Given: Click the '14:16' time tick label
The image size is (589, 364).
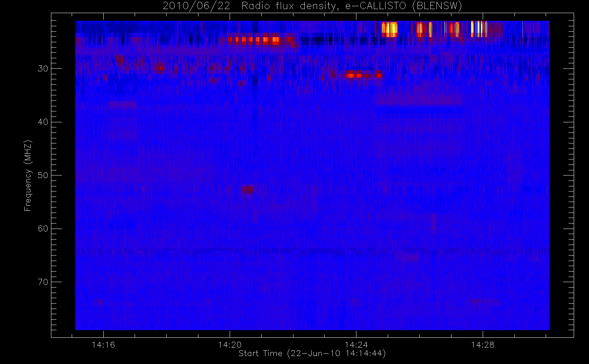Looking at the screenshot, I should tap(103, 345).
